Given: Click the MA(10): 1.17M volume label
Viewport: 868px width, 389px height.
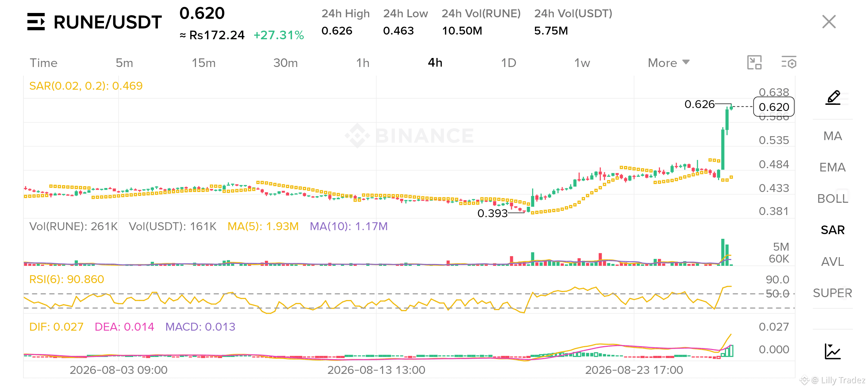Looking at the screenshot, I should [x=349, y=226].
